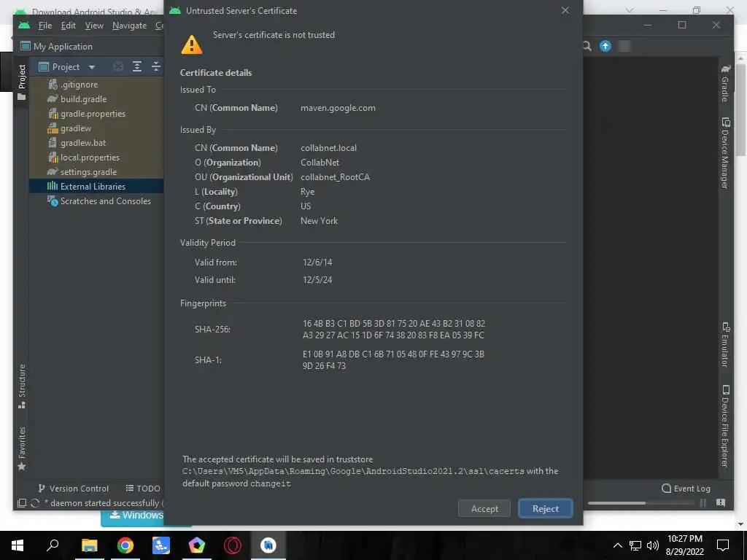
Task: Click the daemon started successfully status message
Action: pyautogui.click(x=104, y=503)
